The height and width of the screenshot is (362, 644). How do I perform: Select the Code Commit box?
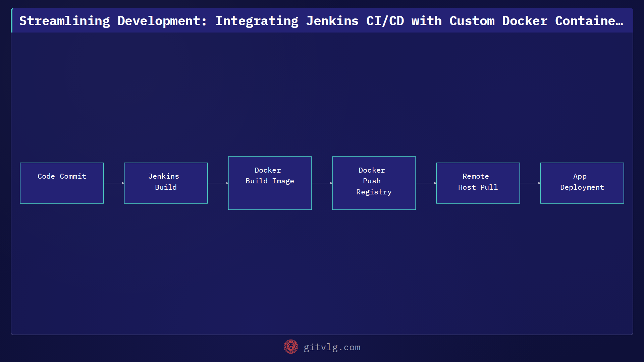point(62,183)
